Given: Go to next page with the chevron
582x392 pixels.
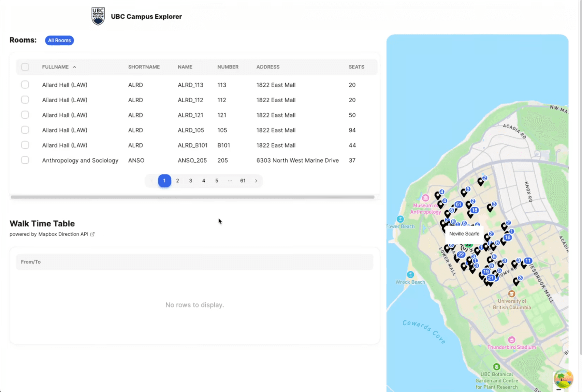Looking at the screenshot, I should (x=256, y=181).
